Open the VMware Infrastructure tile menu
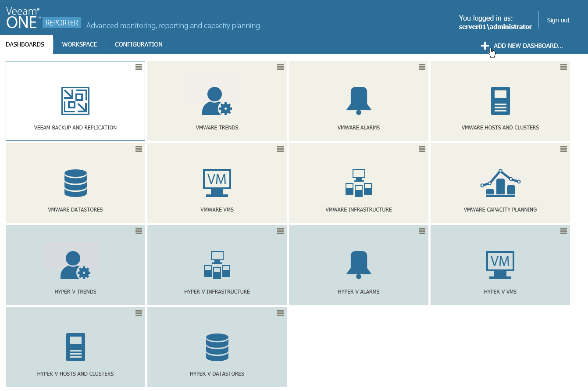 (x=422, y=149)
